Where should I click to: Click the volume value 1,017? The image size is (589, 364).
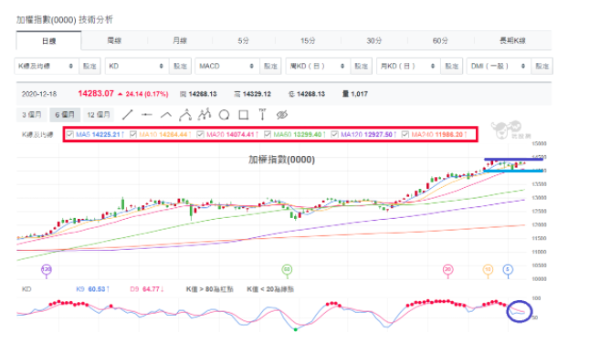(x=359, y=94)
